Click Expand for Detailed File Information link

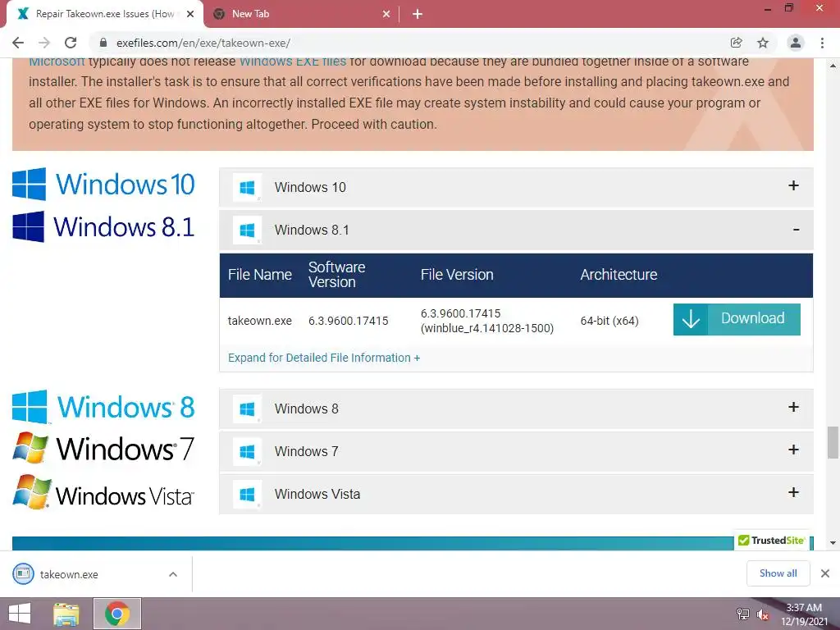tap(323, 358)
